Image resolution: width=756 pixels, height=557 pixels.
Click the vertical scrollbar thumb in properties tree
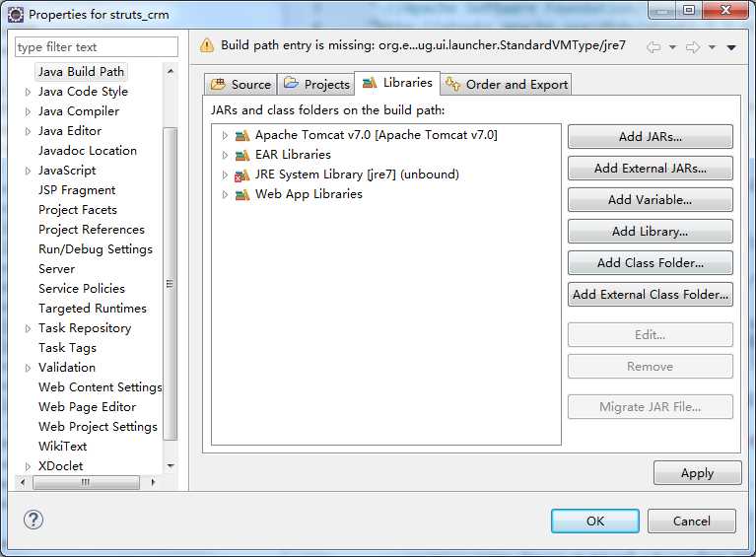[x=171, y=284]
